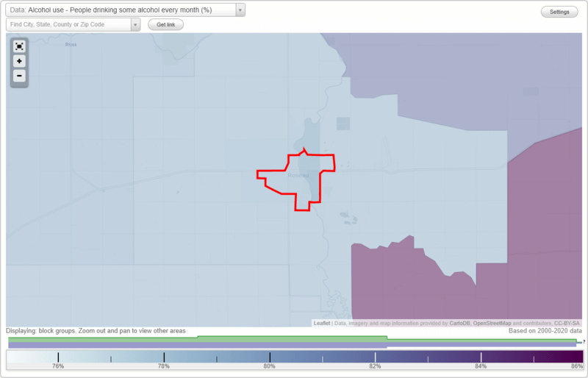Click the 84% mark on color legend
The image size is (588, 378).
click(481, 357)
